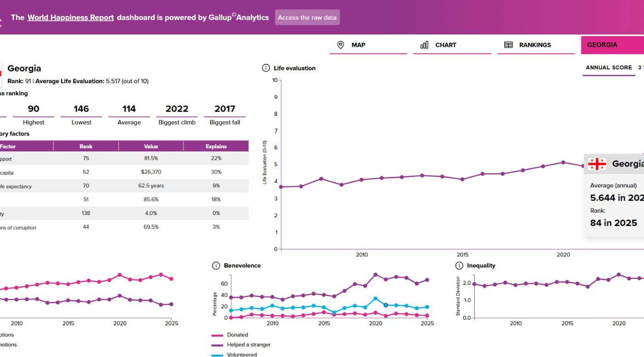Viewport: 644px width, 357px height.
Task: Open the World Happiness Report link
Action: click(x=70, y=17)
